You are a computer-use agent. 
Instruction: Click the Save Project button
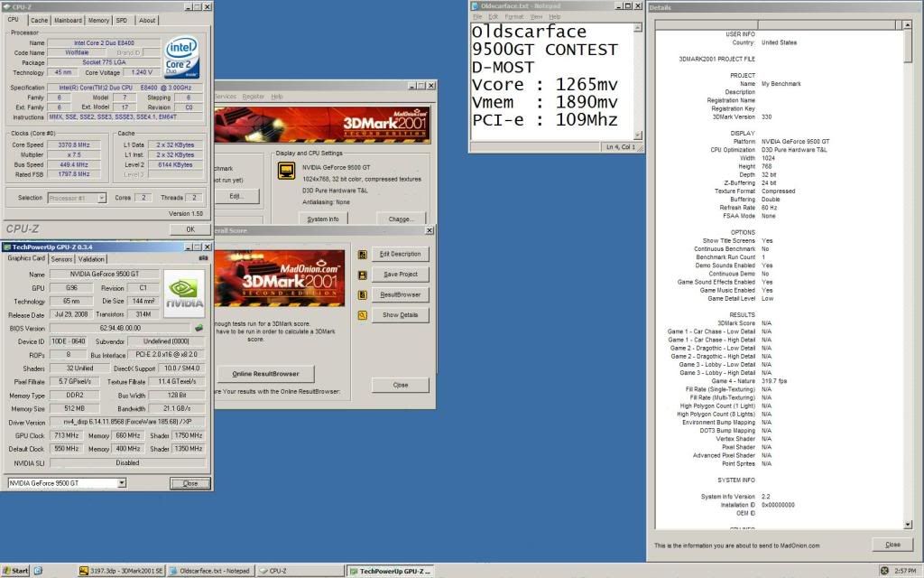click(400, 275)
